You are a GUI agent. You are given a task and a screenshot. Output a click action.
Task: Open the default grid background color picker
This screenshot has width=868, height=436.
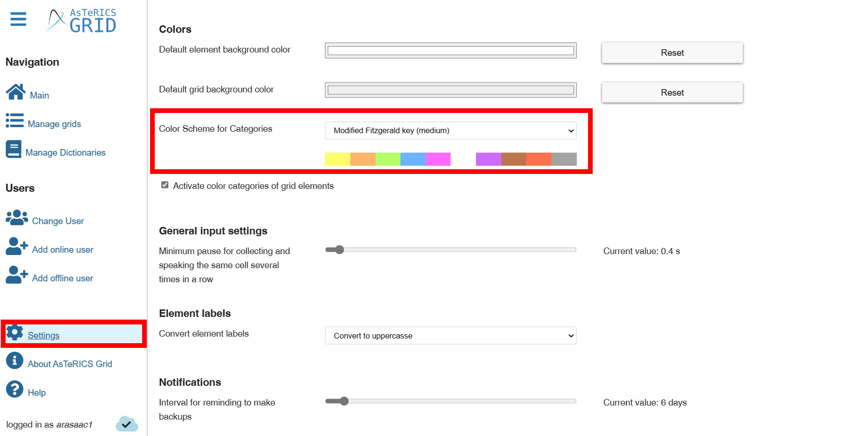tap(451, 90)
